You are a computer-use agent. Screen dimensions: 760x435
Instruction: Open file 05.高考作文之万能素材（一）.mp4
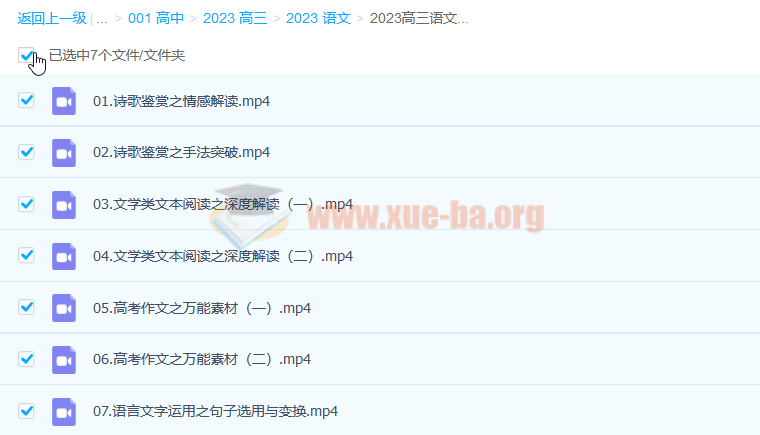(202, 308)
